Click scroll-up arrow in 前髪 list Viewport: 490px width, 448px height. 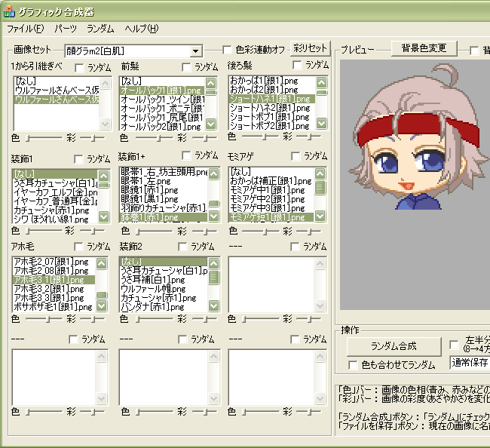[211, 83]
